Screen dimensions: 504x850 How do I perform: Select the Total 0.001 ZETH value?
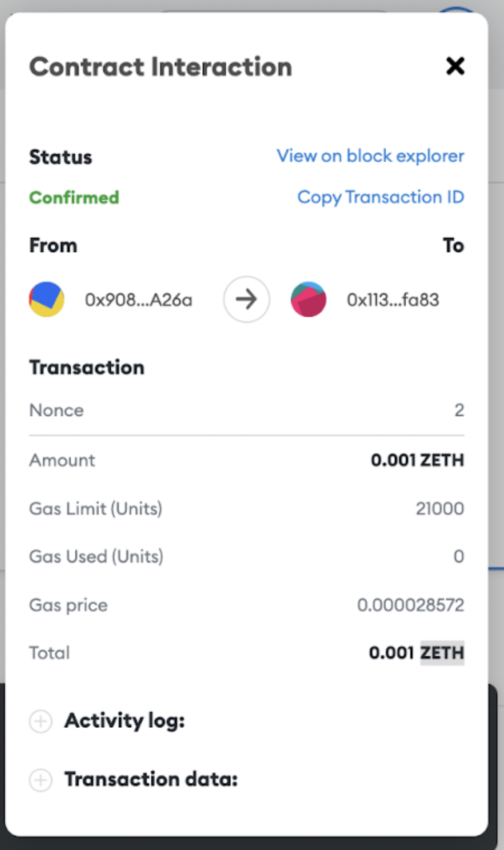416,653
